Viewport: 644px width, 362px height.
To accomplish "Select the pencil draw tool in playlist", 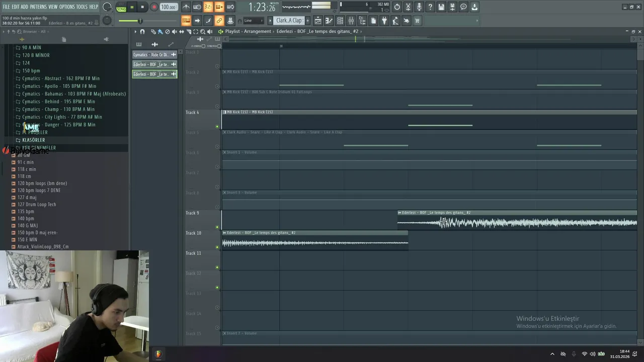I will click(x=153, y=31).
